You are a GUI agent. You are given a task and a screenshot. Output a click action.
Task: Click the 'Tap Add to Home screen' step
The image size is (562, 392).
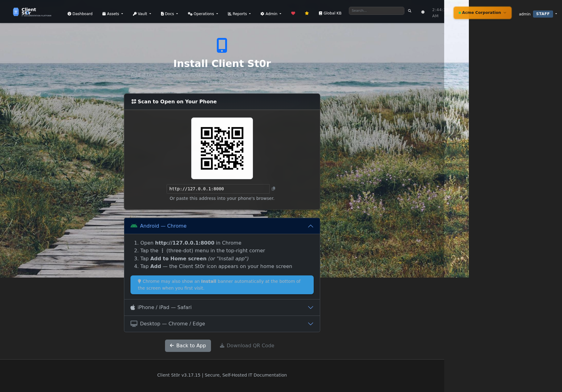point(194,258)
